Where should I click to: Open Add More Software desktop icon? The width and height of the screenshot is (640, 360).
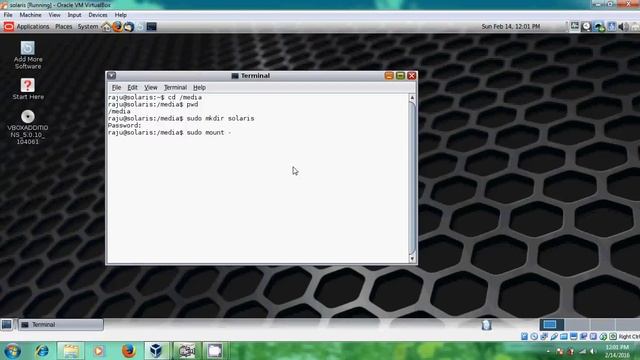click(28, 55)
